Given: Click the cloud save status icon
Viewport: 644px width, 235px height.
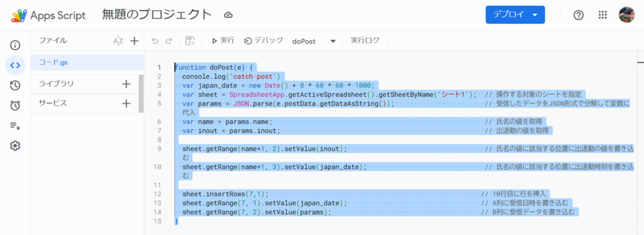Looking at the screenshot, I should [x=228, y=15].
